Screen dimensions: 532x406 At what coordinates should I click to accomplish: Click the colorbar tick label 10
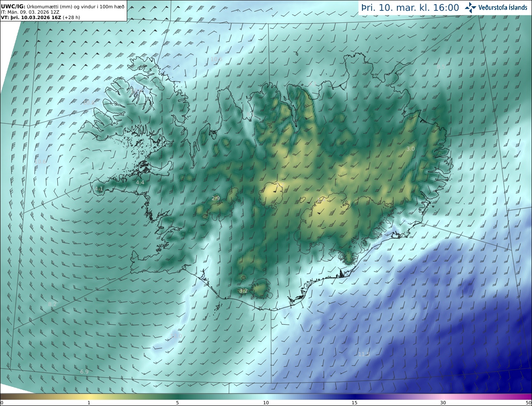pos(266,403)
